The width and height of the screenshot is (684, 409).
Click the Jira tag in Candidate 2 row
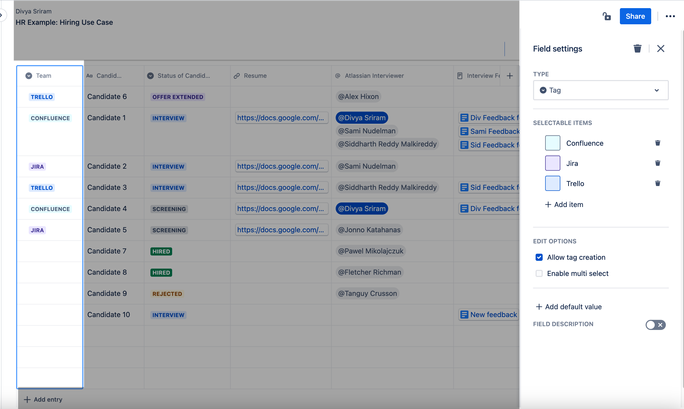point(37,167)
